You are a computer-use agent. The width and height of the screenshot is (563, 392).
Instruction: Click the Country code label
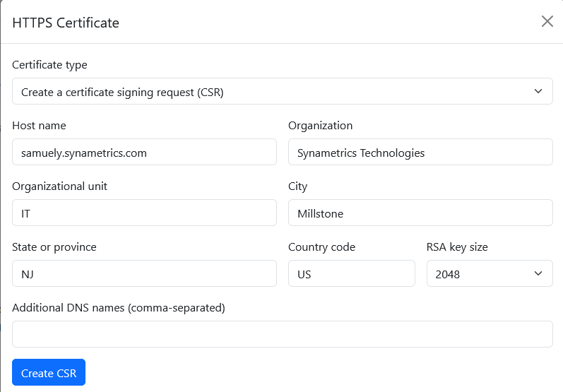pos(321,247)
